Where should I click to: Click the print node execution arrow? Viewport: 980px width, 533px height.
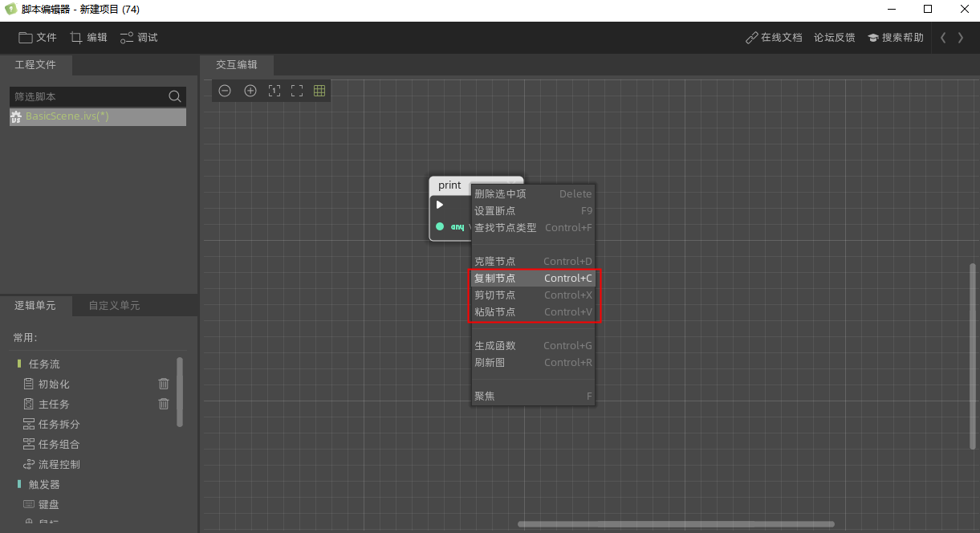(440, 205)
